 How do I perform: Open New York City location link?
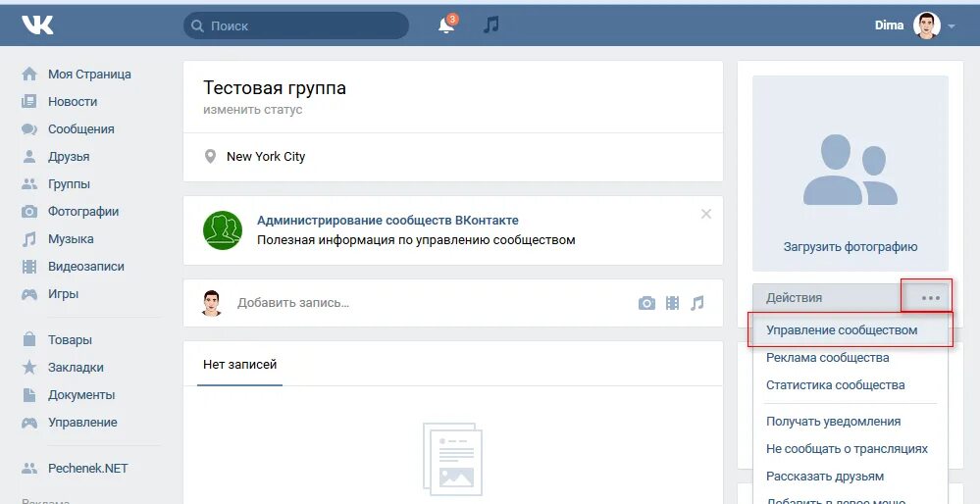[x=266, y=157]
